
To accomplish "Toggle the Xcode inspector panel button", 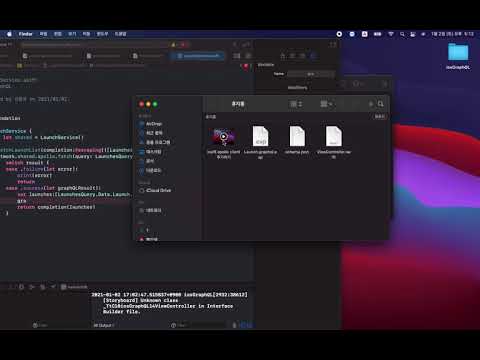I will click(x=333, y=44).
